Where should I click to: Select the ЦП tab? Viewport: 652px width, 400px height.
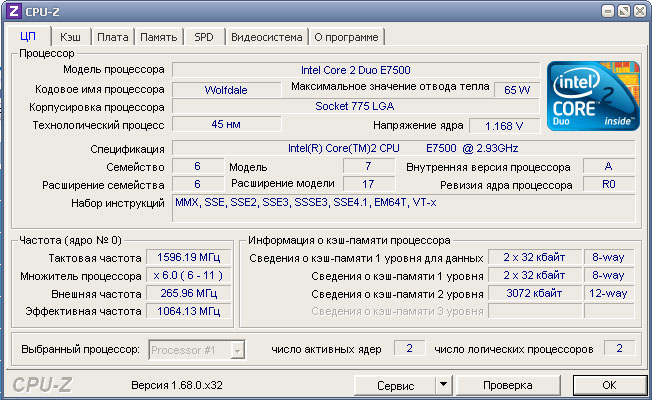pyautogui.click(x=28, y=36)
